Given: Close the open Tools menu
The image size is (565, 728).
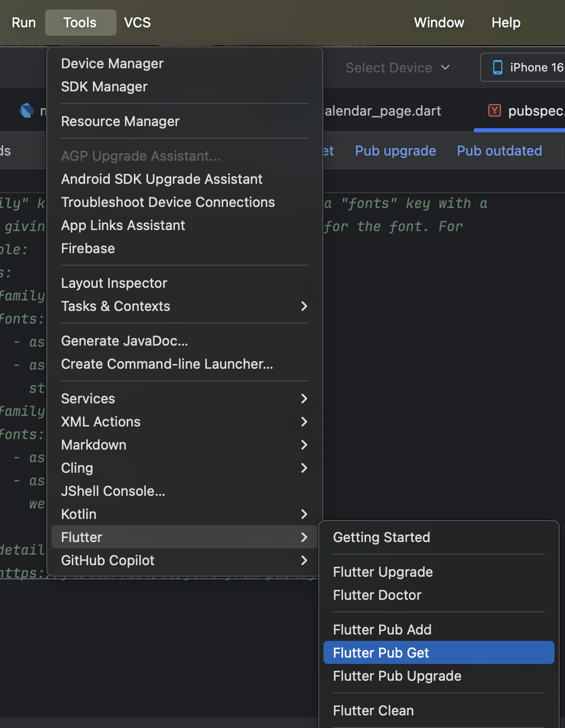Looking at the screenshot, I should point(80,23).
